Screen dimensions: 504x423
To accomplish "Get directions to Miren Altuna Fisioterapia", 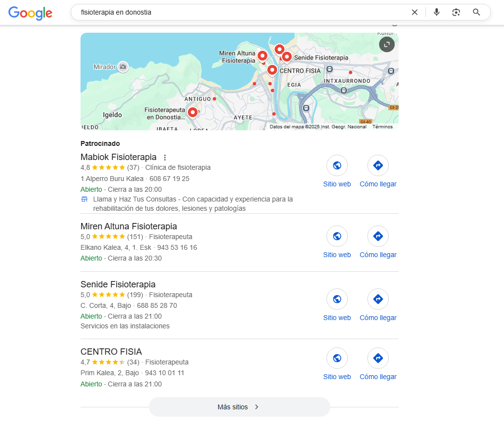I will [x=378, y=236].
